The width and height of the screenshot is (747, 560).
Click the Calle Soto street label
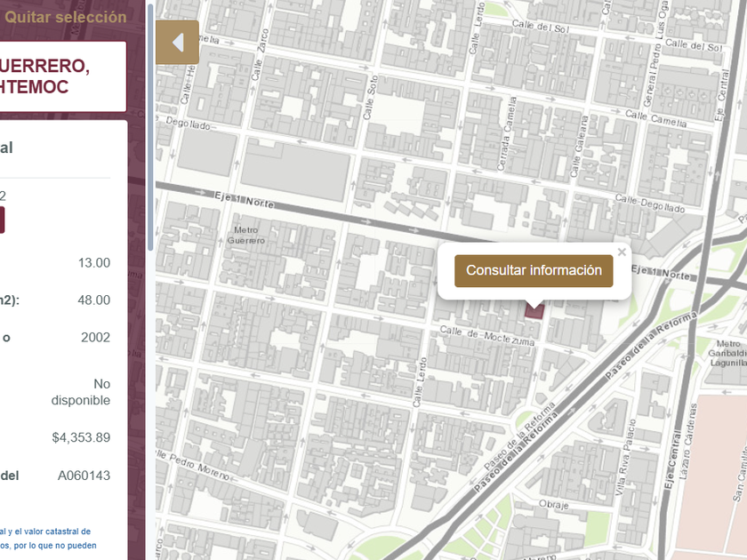(x=370, y=97)
